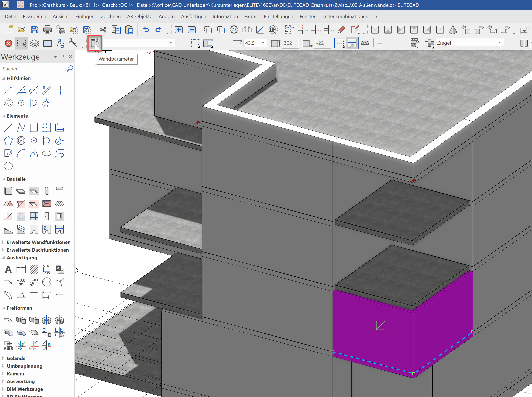The width and height of the screenshot is (532, 397).
Task: Select the Wall tool in Bauteile
Action: pyautogui.click(x=8, y=191)
